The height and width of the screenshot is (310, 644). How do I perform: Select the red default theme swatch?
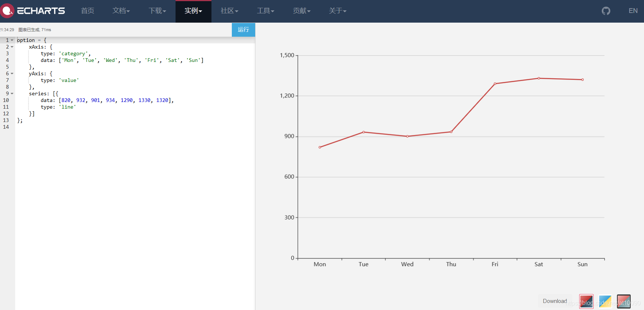pos(586,301)
